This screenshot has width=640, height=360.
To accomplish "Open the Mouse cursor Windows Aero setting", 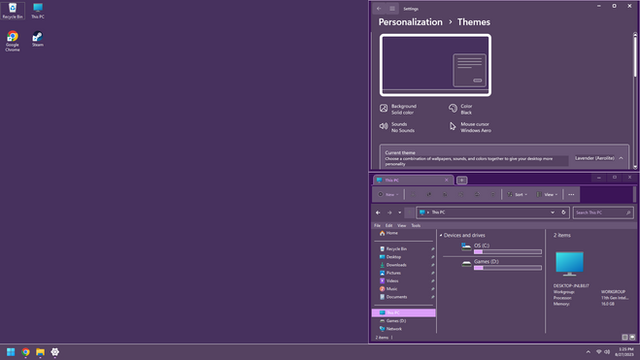I will 470,127.
